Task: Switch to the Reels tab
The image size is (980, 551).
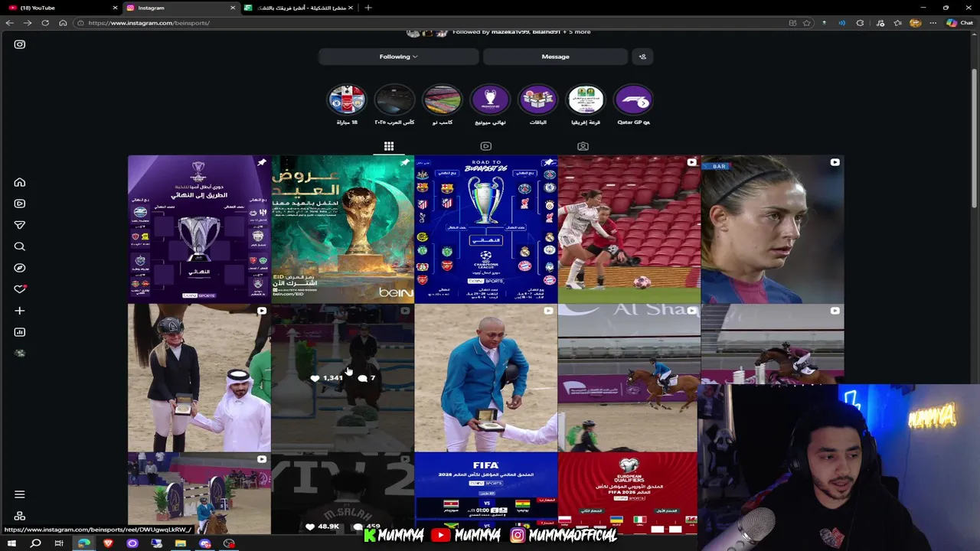Action: point(485,146)
